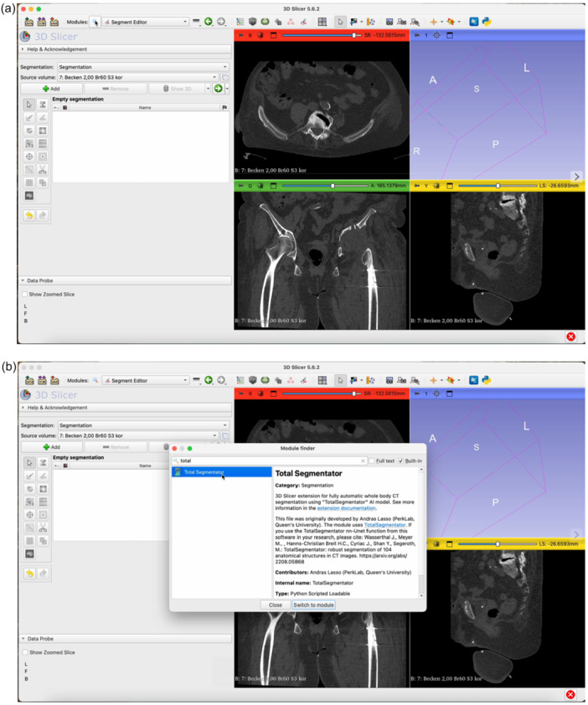Click the red error log icon in panel (a)
Screen dimensions: 588x705
570,337
